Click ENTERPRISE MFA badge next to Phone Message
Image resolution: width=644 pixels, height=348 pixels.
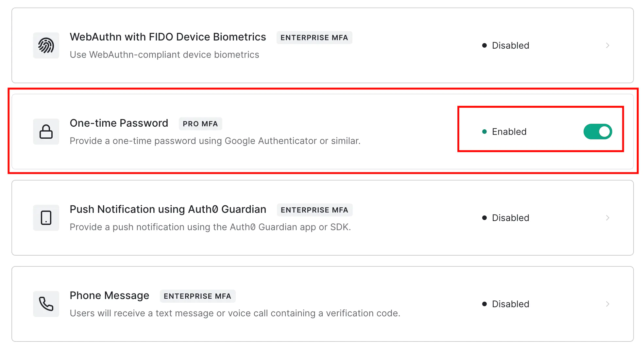(197, 296)
